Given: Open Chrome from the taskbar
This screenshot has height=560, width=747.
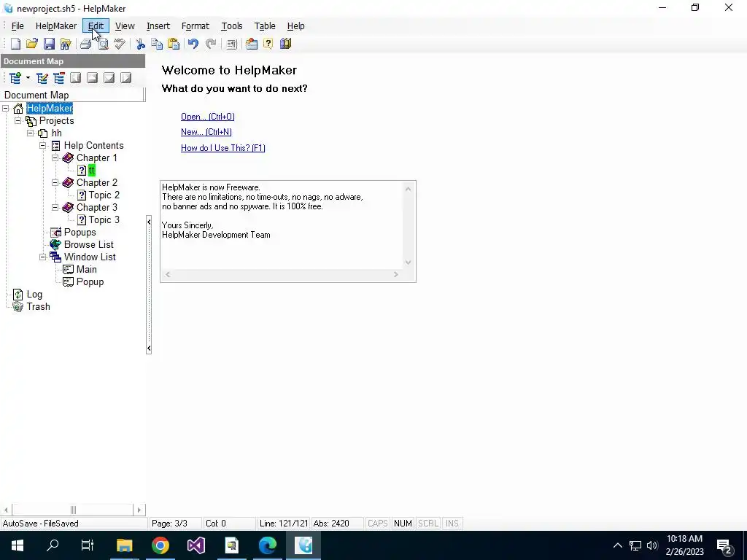Looking at the screenshot, I should (160, 545).
